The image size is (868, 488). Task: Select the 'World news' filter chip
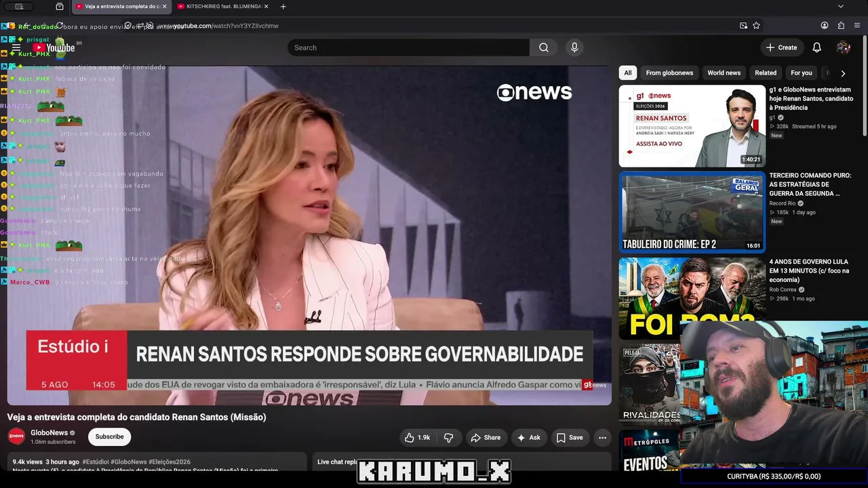click(x=724, y=73)
